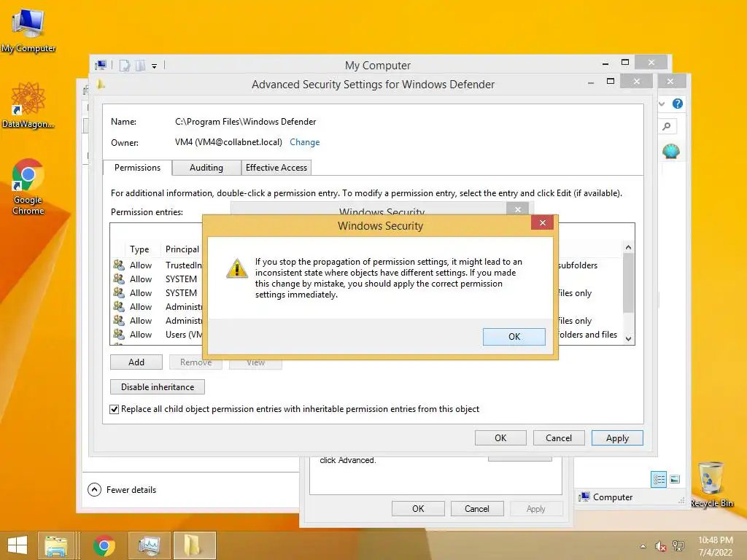
Task: Click OK in the Windows Security warning
Action: click(x=514, y=337)
